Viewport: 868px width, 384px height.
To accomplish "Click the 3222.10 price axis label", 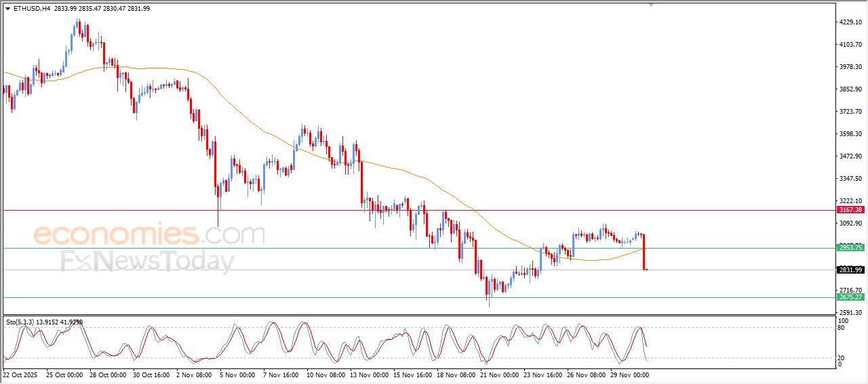I will [x=851, y=201].
